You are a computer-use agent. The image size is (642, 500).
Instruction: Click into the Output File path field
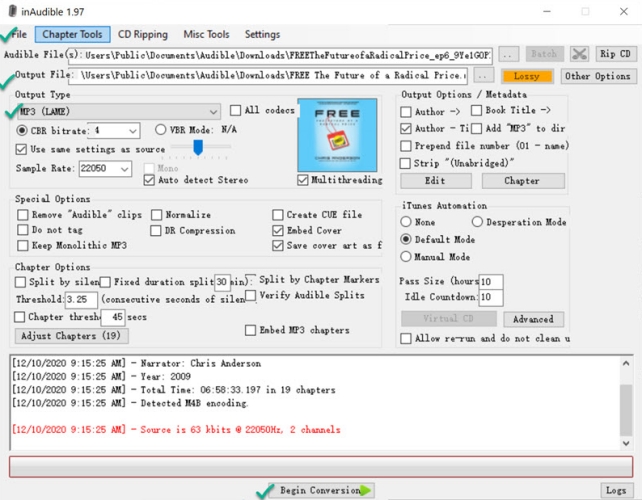click(268, 76)
